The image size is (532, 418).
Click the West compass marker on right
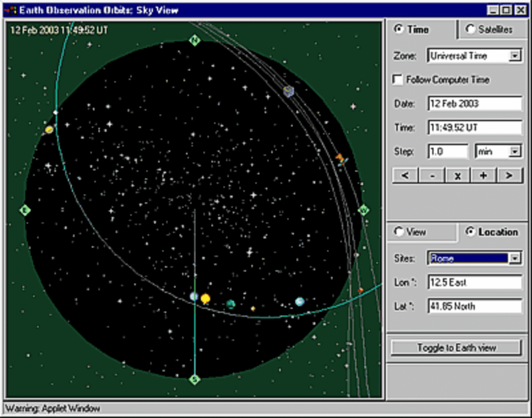364,210
